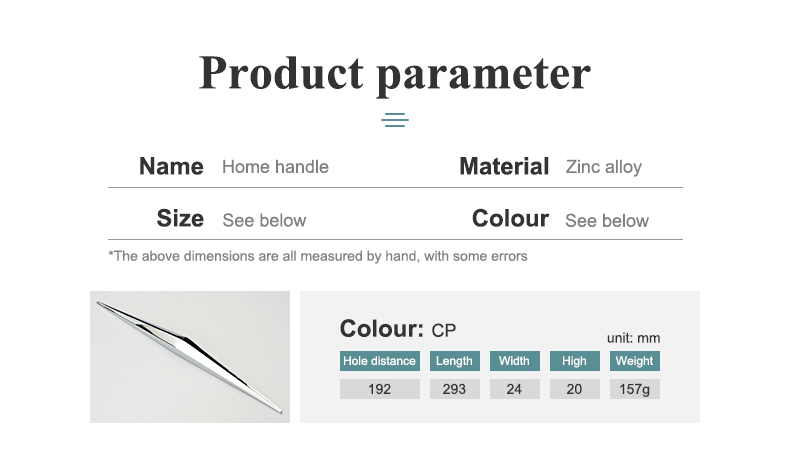Click the Zinc alloy value

coord(604,167)
